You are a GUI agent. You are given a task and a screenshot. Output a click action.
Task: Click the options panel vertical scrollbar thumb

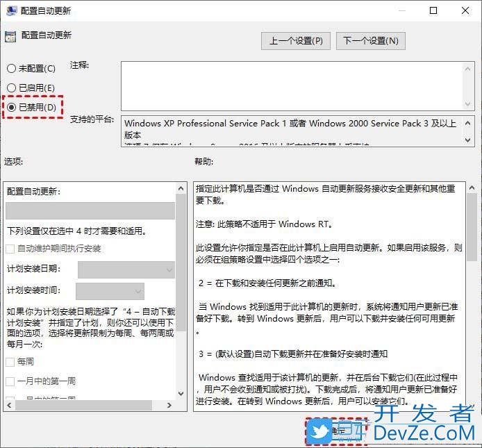point(181,263)
